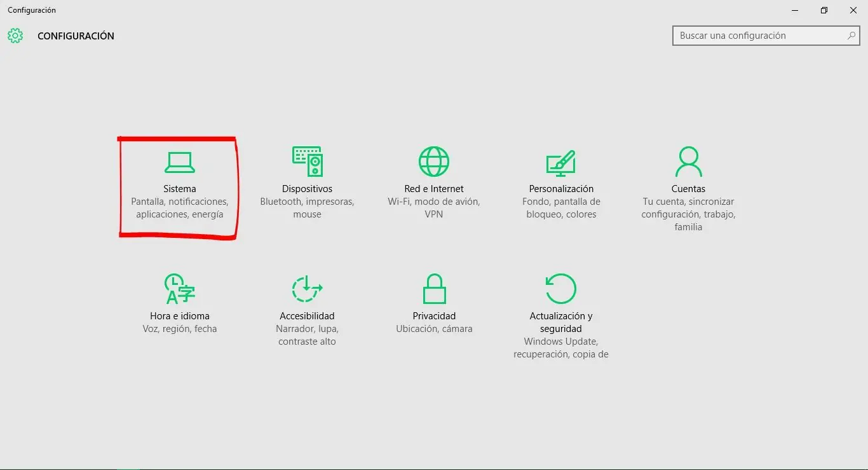Click the 'Red e Internet' label
Image resolution: width=868 pixels, height=470 pixels.
(434, 189)
